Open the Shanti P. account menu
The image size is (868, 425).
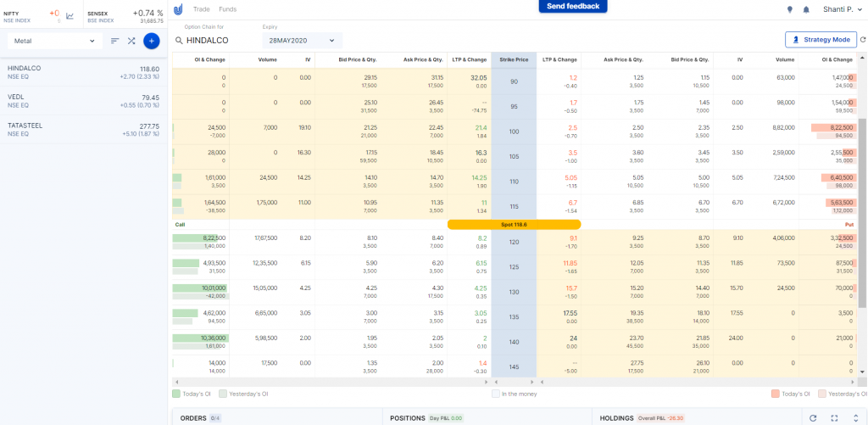[842, 9]
